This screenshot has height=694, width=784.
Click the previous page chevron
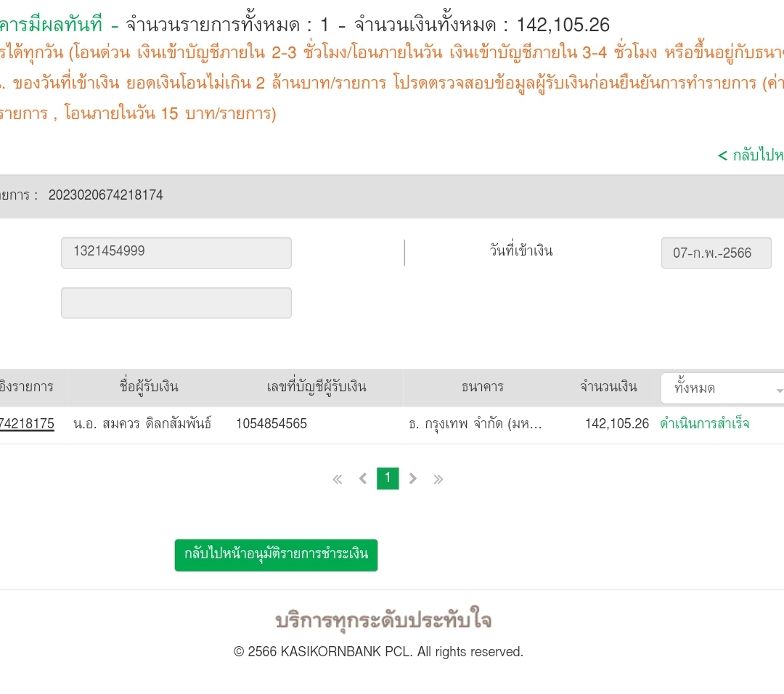[363, 479]
